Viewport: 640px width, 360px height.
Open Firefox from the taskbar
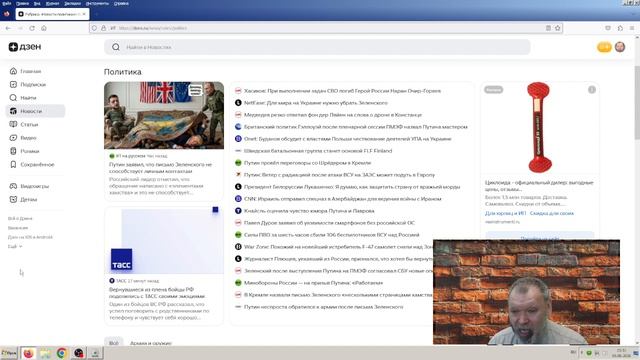click(28, 353)
